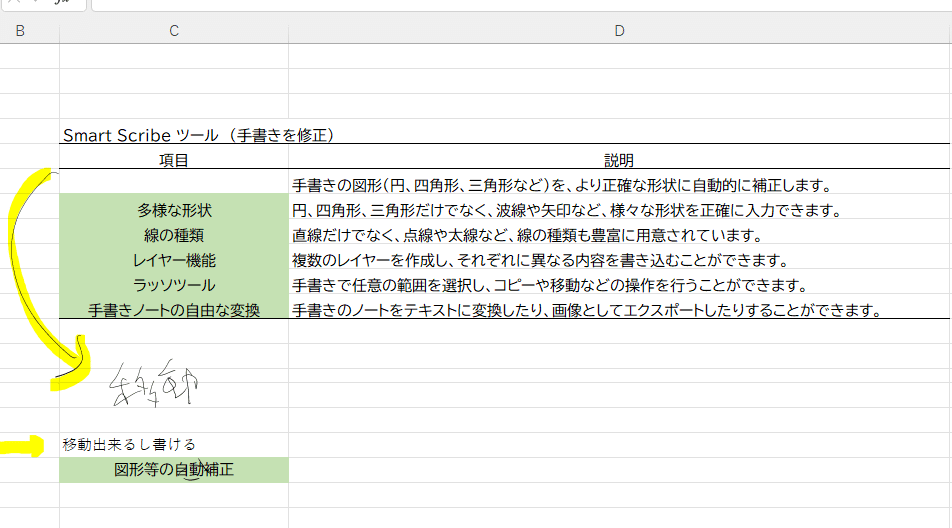Viewport: 952px width, 528px height.
Task: Select description starting '複数のレイヤーを作成し'
Action: tap(540, 260)
